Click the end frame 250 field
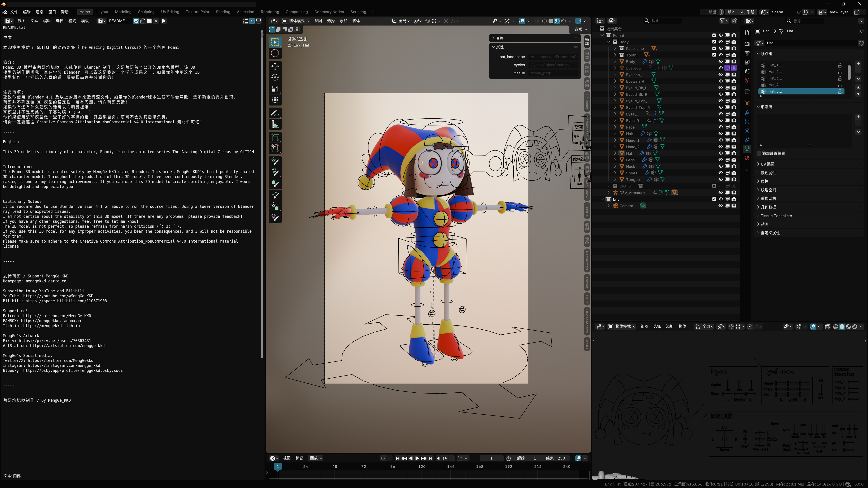The width and height of the screenshot is (868, 488). click(556, 458)
